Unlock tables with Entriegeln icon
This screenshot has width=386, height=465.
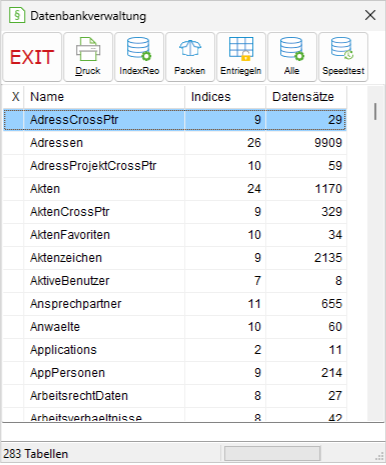(241, 57)
